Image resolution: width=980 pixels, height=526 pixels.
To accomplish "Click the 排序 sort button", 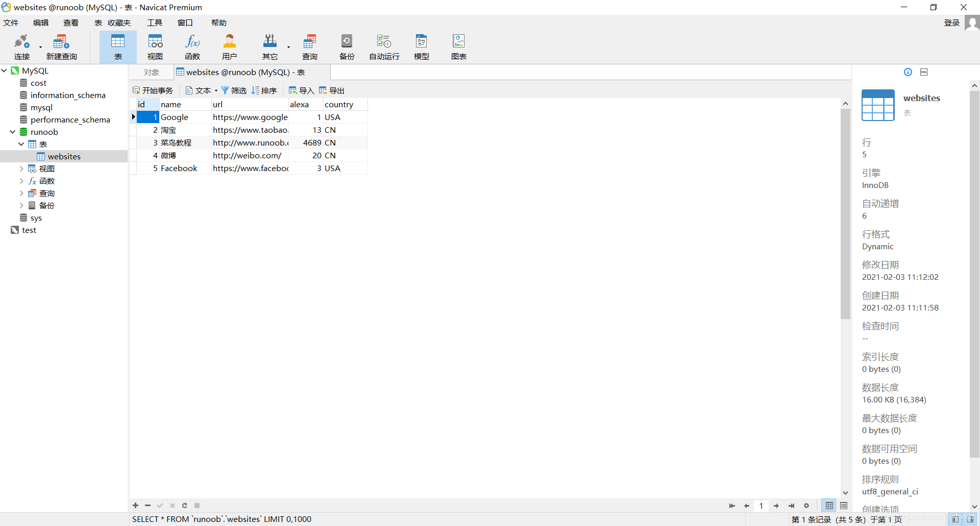I will [x=264, y=90].
